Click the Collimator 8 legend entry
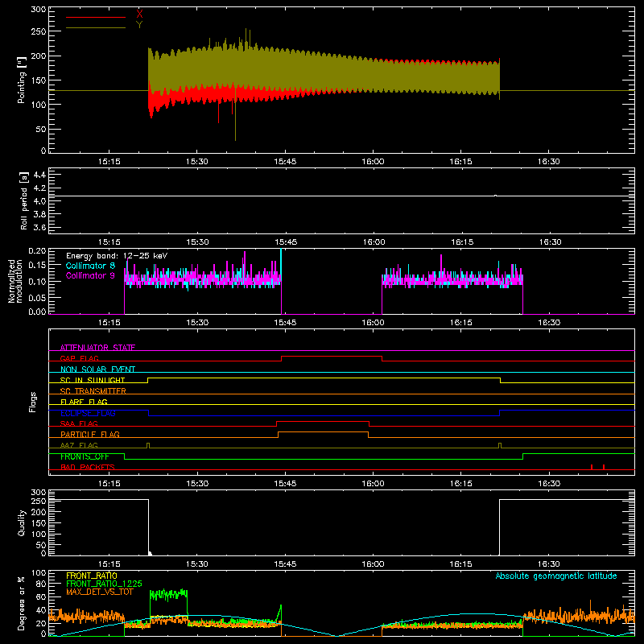 (x=90, y=266)
